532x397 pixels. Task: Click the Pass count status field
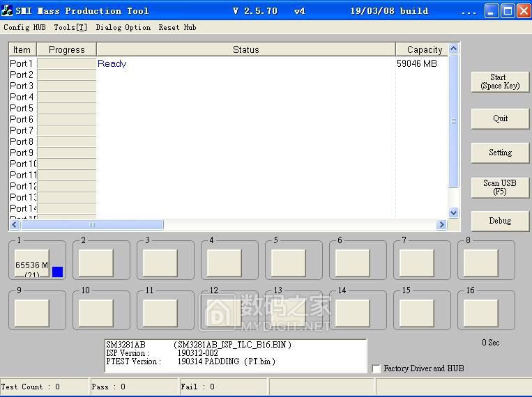(135, 387)
